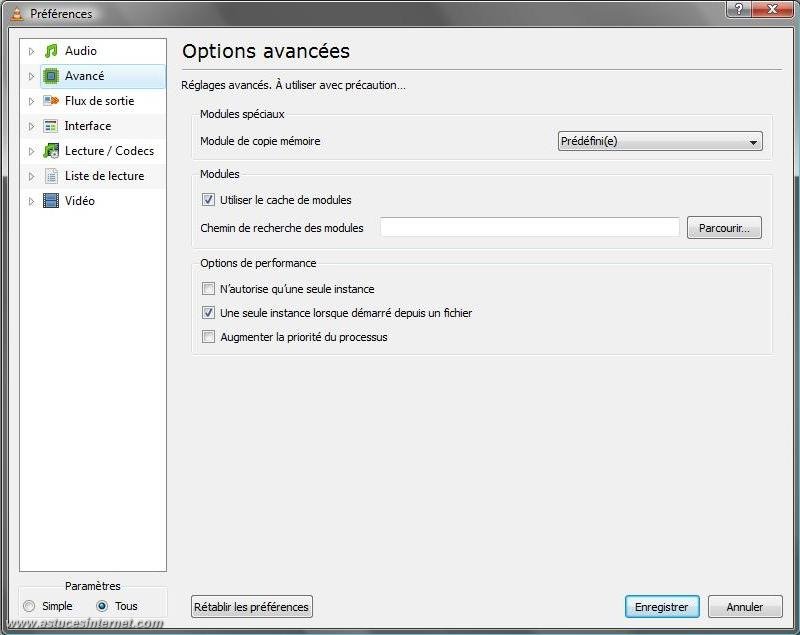
Task: Select Liste de lecture category
Action: (x=105, y=176)
